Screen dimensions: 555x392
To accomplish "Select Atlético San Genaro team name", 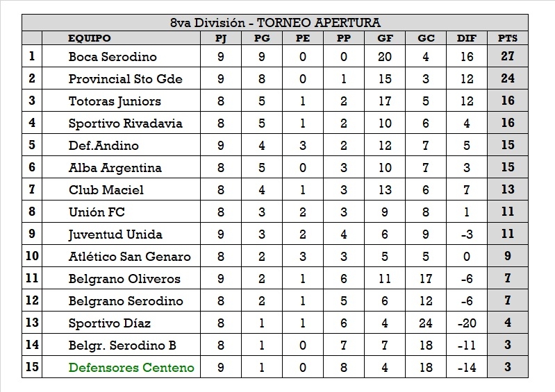I will [x=129, y=257].
